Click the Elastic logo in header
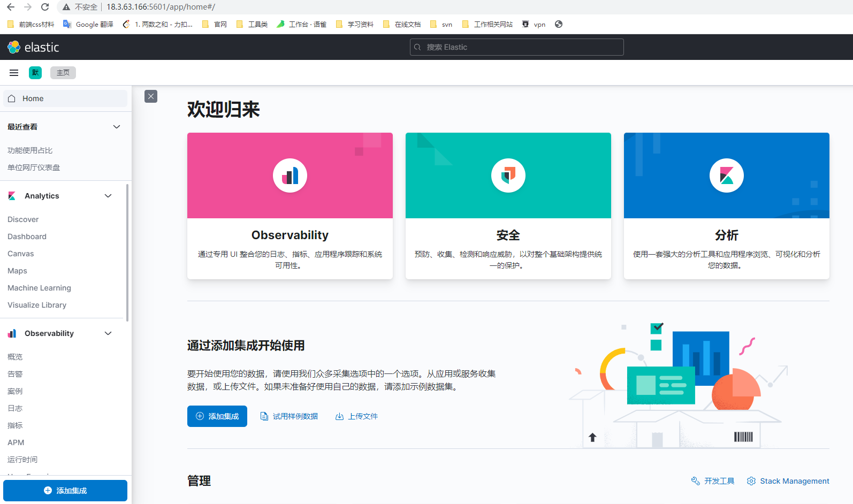Image resolution: width=853 pixels, height=504 pixels. (33, 47)
